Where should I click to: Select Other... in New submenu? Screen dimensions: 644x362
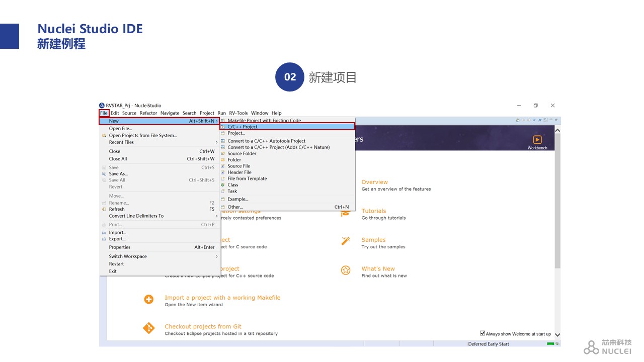(287, 207)
